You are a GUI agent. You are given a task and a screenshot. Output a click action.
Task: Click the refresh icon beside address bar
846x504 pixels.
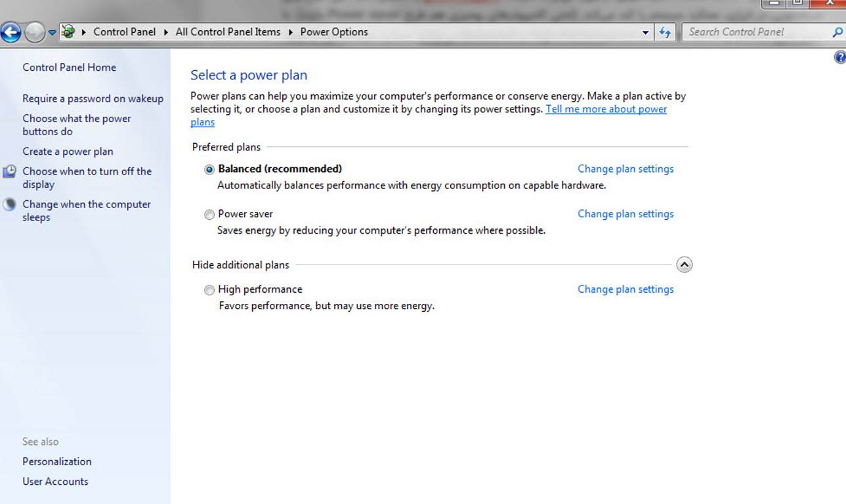point(665,32)
